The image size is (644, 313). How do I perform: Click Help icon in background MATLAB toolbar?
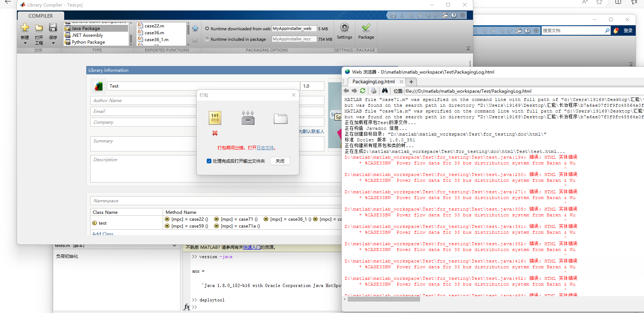527,31
